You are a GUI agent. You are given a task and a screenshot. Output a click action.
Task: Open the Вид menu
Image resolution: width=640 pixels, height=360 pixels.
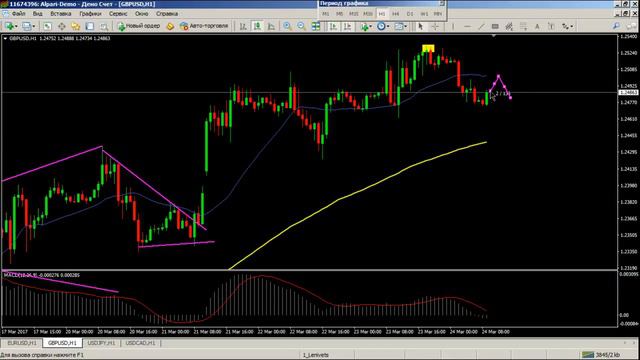pyautogui.click(x=38, y=13)
